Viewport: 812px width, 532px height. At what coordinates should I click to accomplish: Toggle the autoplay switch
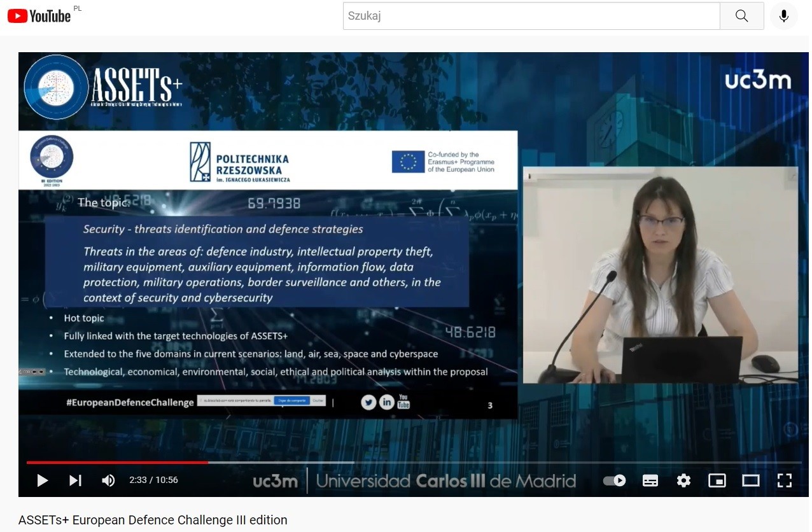(x=615, y=480)
